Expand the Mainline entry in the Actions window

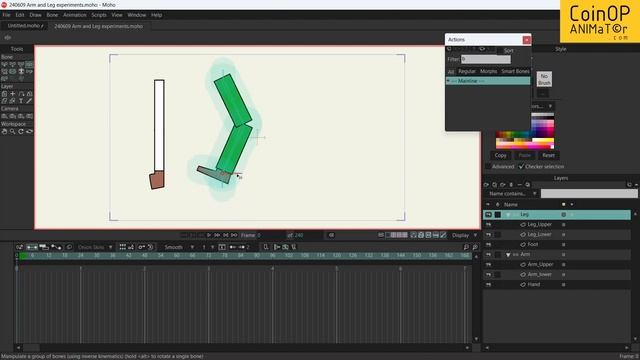(x=448, y=81)
